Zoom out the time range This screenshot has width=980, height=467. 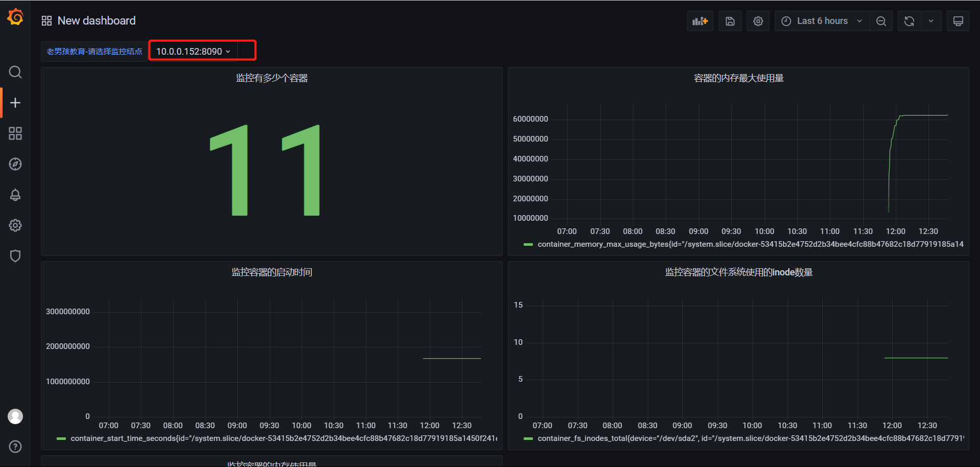click(x=881, y=21)
